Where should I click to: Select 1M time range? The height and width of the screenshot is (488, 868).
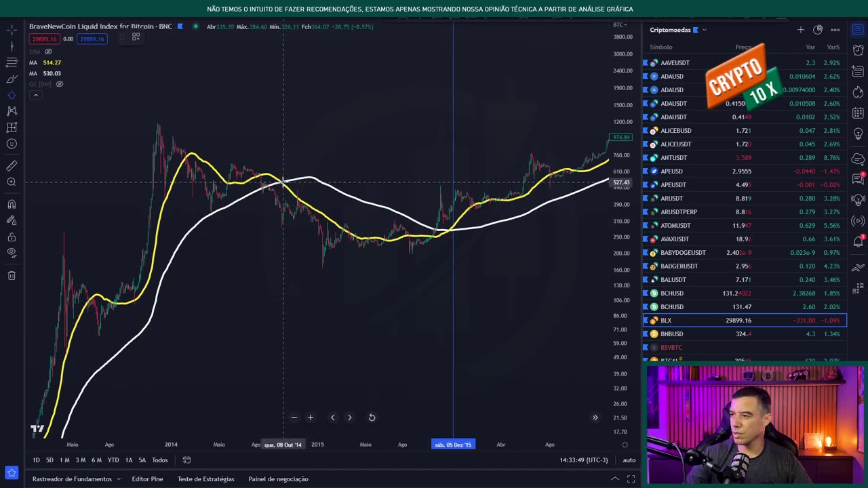64,460
